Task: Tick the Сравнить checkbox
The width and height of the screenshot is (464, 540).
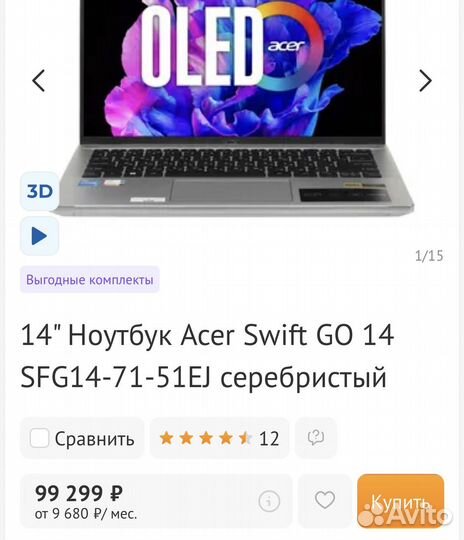Action: (x=39, y=438)
